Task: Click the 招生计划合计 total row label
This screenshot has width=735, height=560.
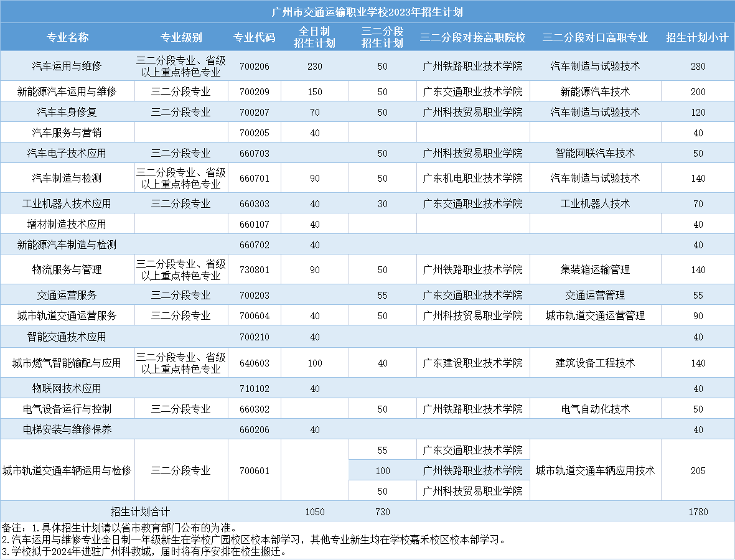Action: pyautogui.click(x=140, y=511)
